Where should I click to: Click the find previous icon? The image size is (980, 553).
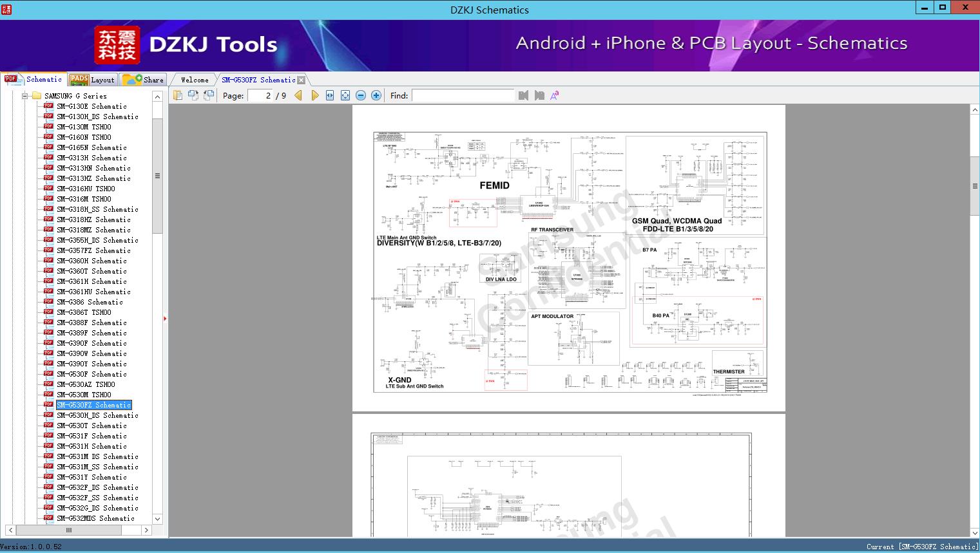click(x=523, y=95)
